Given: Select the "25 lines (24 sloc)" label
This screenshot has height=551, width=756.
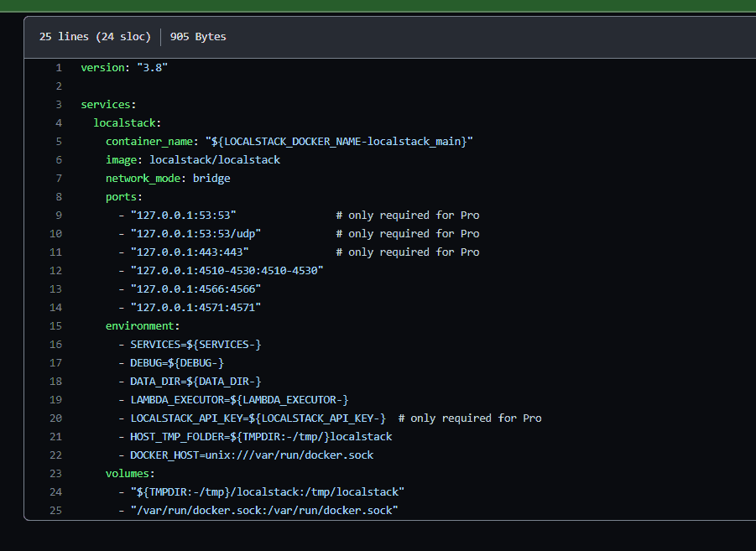Looking at the screenshot, I should (x=96, y=36).
